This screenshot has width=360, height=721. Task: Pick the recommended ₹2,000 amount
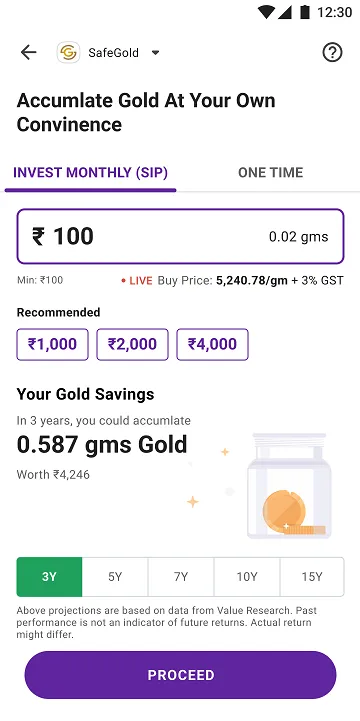click(132, 344)
